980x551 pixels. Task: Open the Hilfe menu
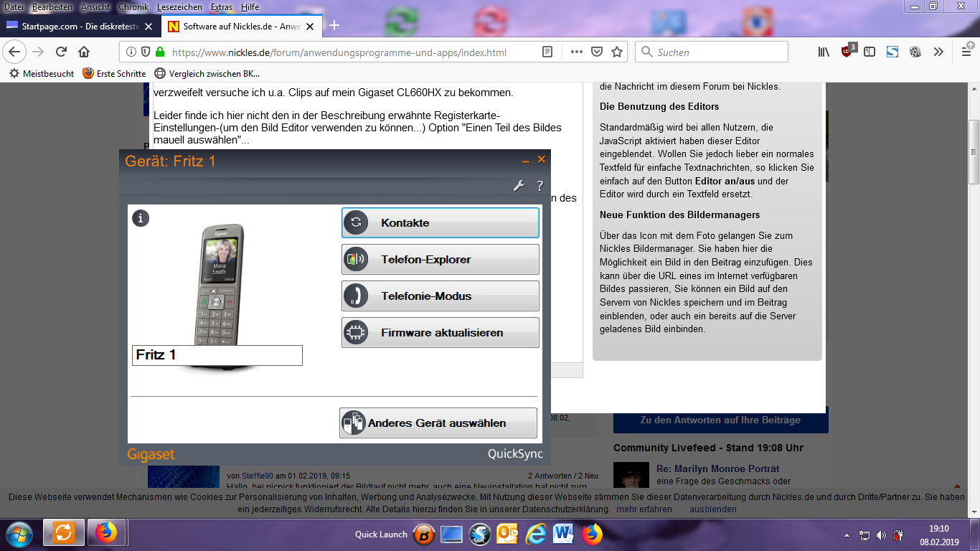[250, 6]
